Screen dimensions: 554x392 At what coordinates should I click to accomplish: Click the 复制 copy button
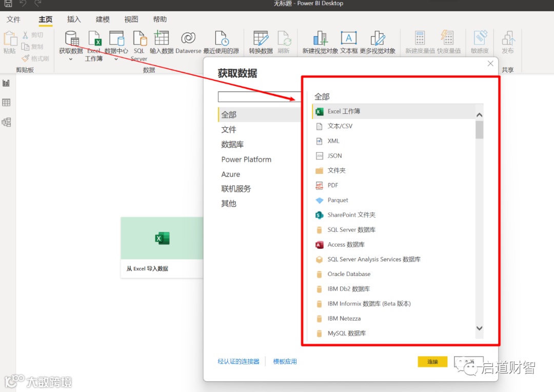click(32, 47)
